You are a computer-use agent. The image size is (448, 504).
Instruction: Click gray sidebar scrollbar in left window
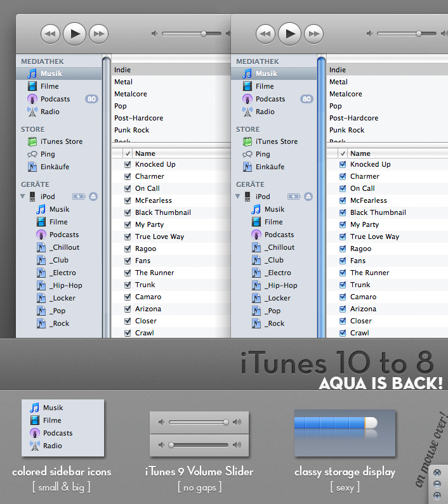tap(106, 197)
